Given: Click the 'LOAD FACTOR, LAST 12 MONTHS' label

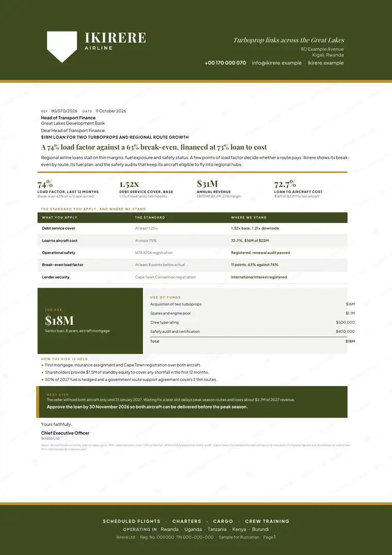Looking at the screenshot, I should [x=68, y=192].
